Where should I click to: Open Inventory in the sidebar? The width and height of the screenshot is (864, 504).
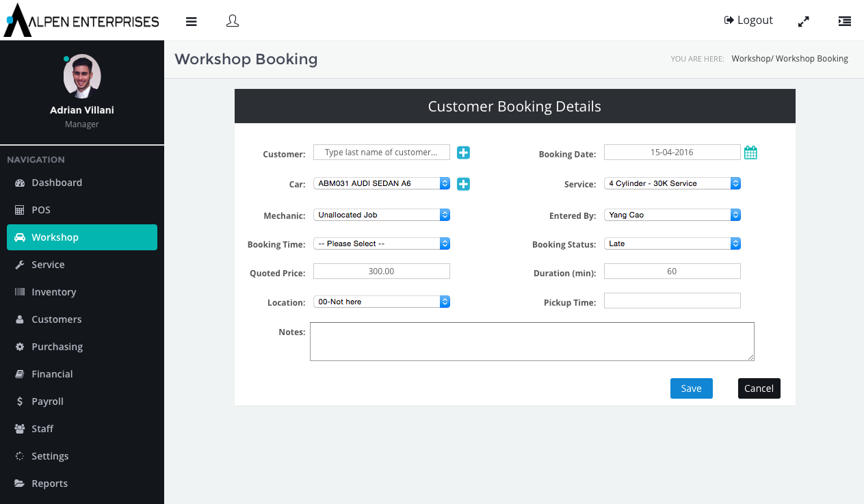pos(53,292)
